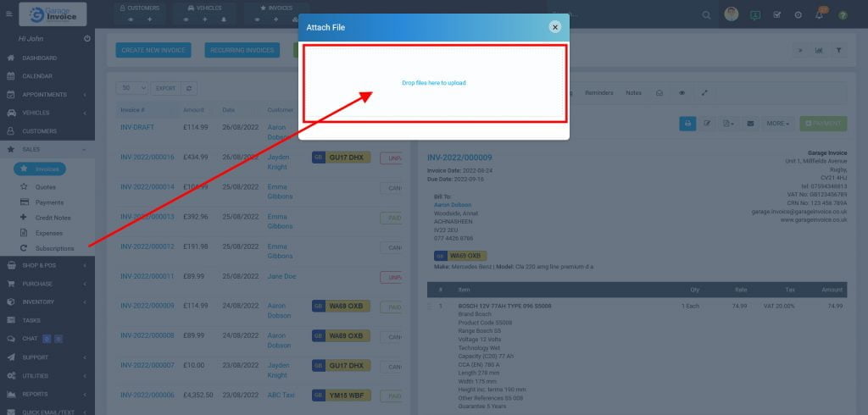Click the search magnifier icon in top bar
The image size is (868, 415).
[707, 15]
